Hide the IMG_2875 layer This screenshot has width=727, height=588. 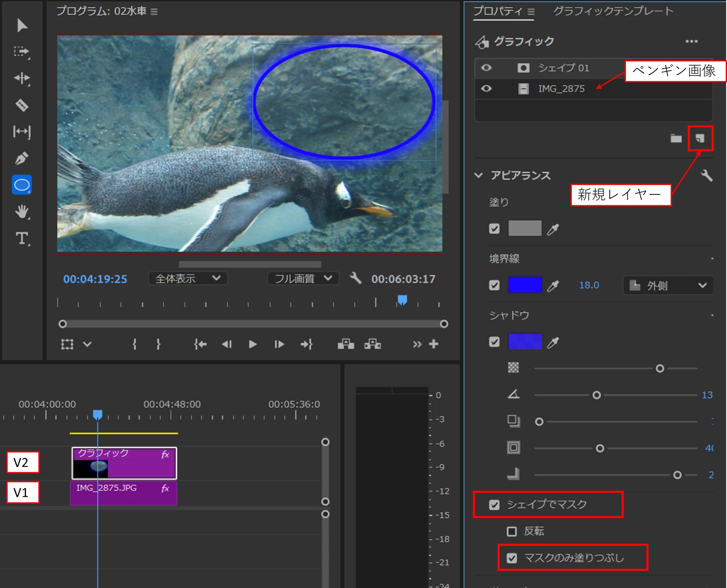tap(487, 89)
